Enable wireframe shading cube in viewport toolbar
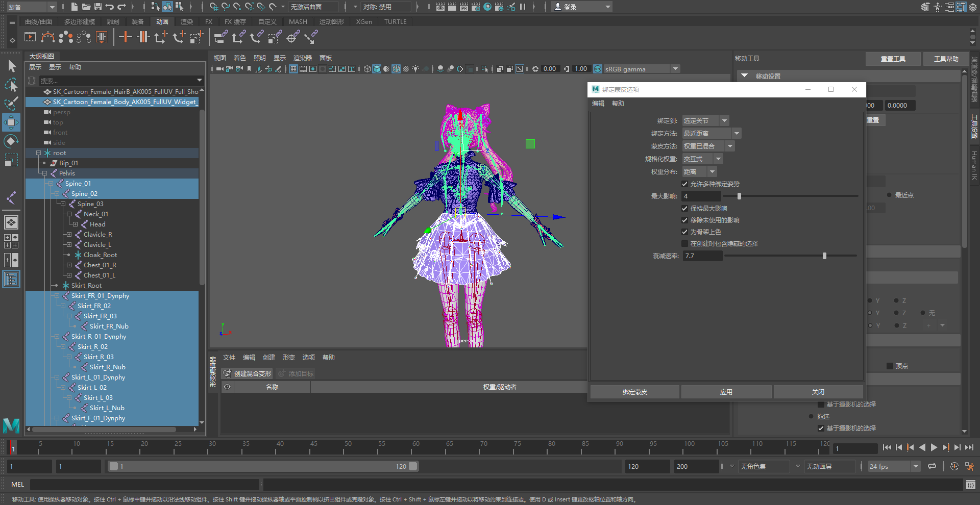The width and height of the screenshot is (980, 505). pos(367,69)
